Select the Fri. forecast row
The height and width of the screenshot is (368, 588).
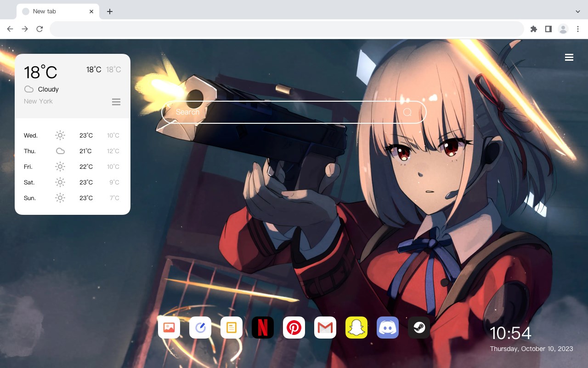pyautogui.click(x=73, y=167)
